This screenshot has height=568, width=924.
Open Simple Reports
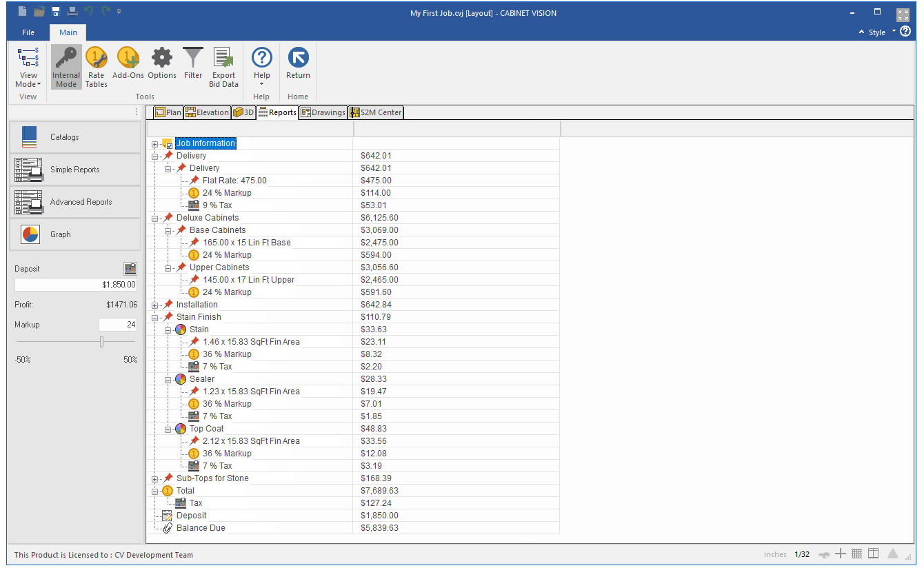coord(74,170)
